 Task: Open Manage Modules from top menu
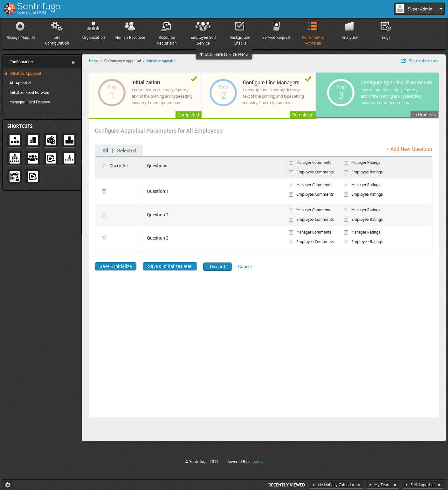[x=20, y=31]
